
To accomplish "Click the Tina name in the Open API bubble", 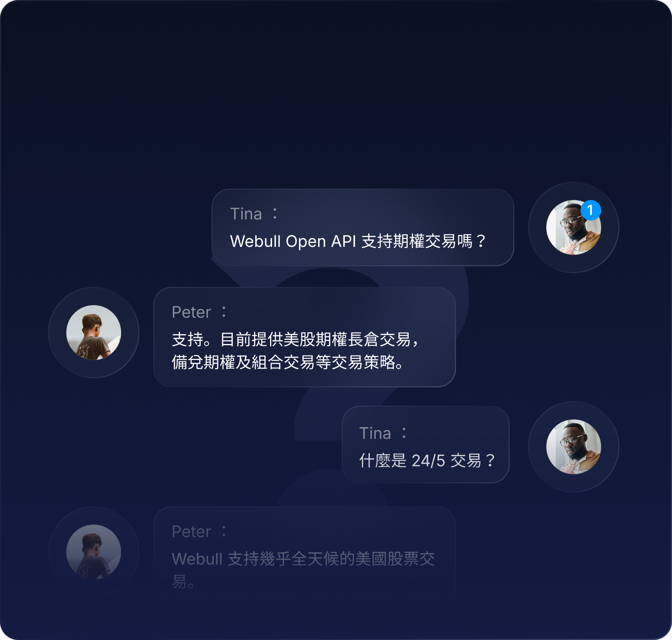I will (246, 214).
